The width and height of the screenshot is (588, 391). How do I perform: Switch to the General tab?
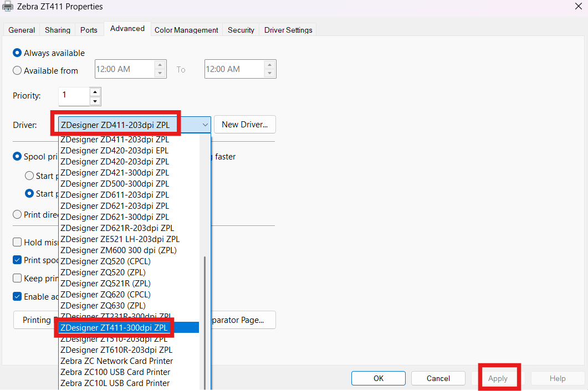click(22, 30)
